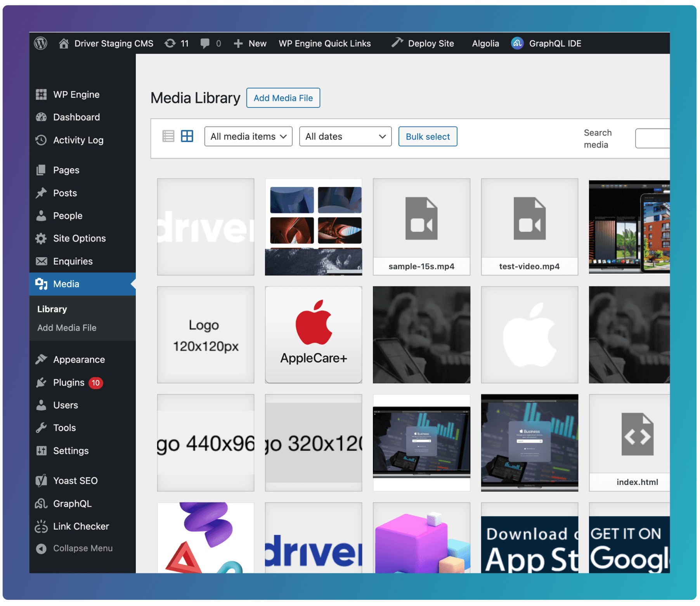
Task: Select the white driver logo thumbnail
Action: tap(206, 227)
